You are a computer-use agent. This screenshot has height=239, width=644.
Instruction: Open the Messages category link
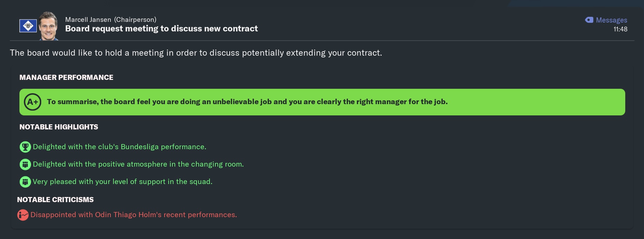pos(611,20)
